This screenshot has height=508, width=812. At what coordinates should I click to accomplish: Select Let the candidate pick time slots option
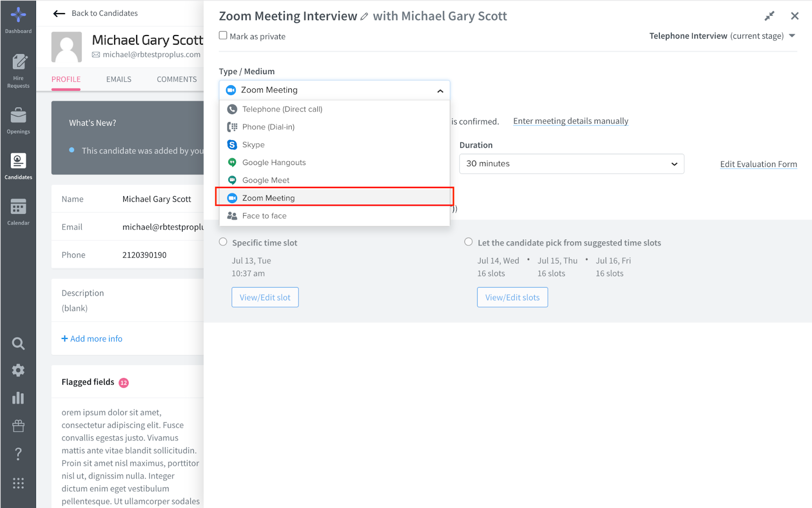(468, 242)
